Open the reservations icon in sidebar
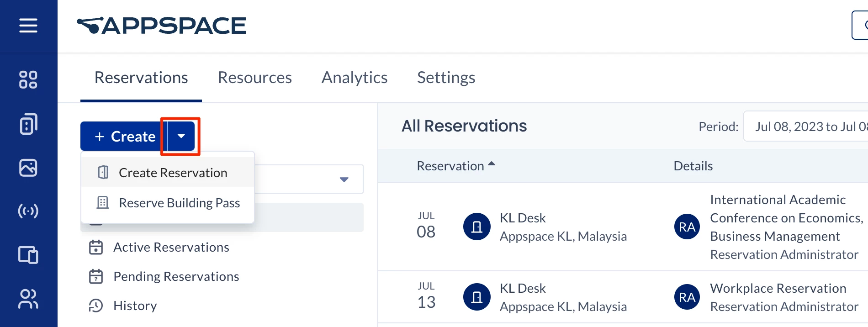The height and width of the screenshot is (327, 868). point(28,124)
